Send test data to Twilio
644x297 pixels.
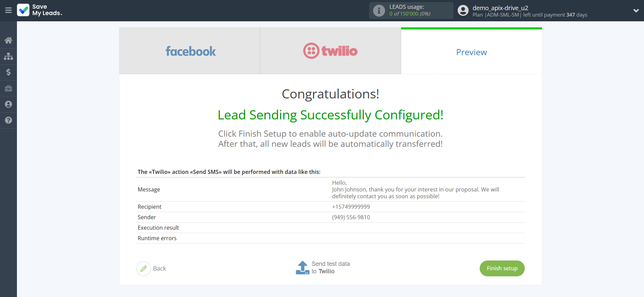click(323, 268)
